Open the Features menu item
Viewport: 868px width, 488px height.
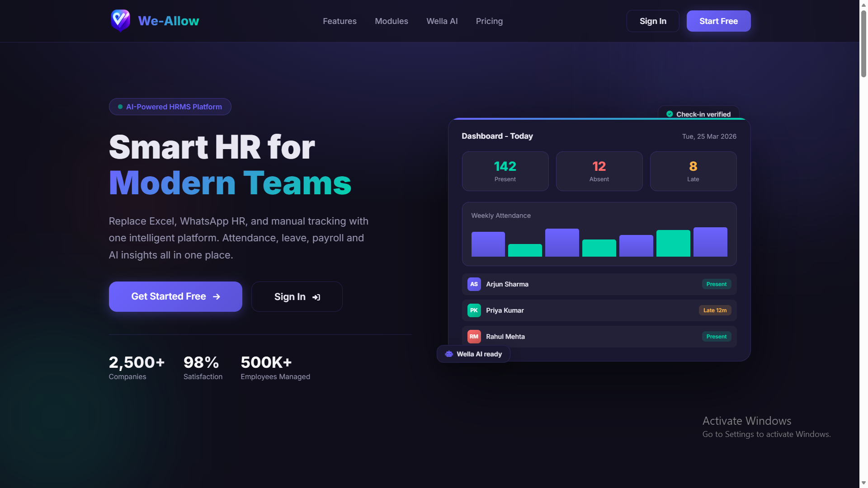(340, 21)
